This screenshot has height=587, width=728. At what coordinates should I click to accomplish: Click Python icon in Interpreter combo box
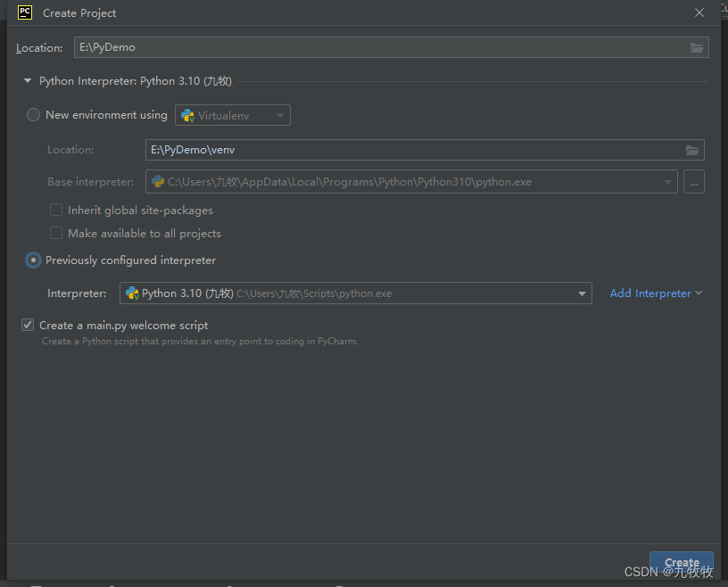[x=132, y=293]
